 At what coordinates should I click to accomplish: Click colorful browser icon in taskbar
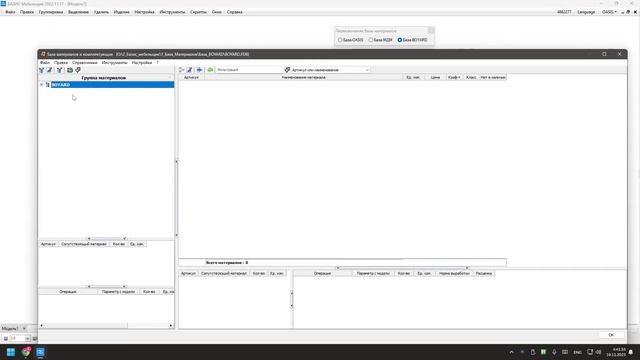click(x=26, y=352)
